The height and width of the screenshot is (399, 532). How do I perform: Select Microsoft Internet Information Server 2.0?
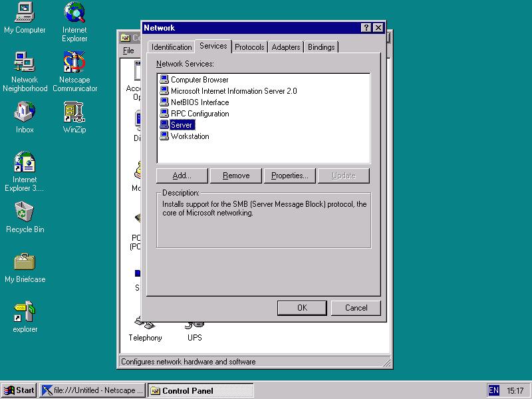[x=233, y=91]
